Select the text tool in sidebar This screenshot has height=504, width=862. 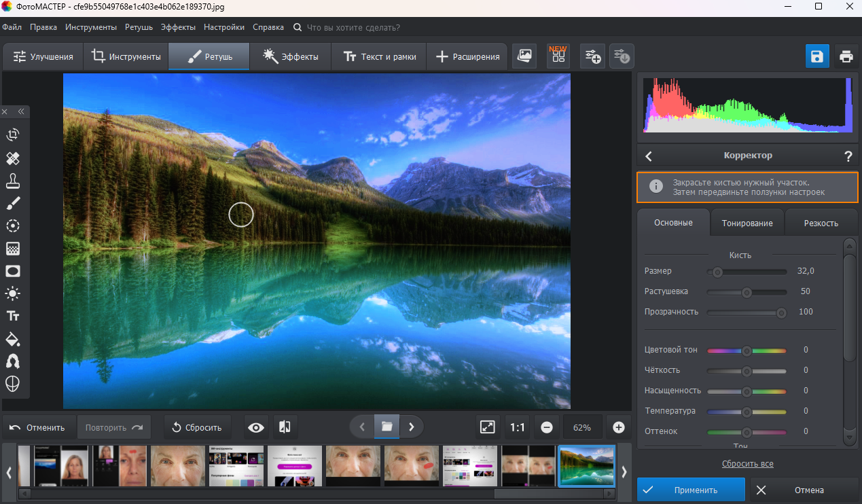pyautogui.click(x=12, y=316)
